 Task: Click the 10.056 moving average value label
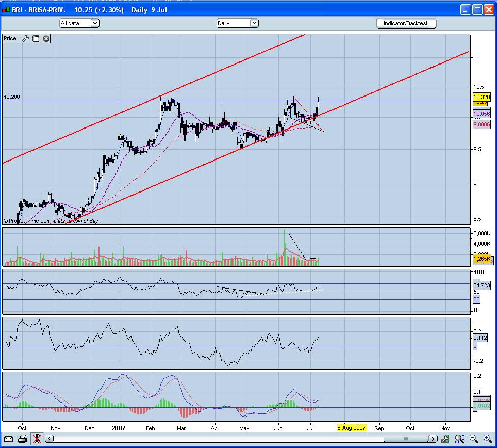pyautogui.click(x=481, y=114)
